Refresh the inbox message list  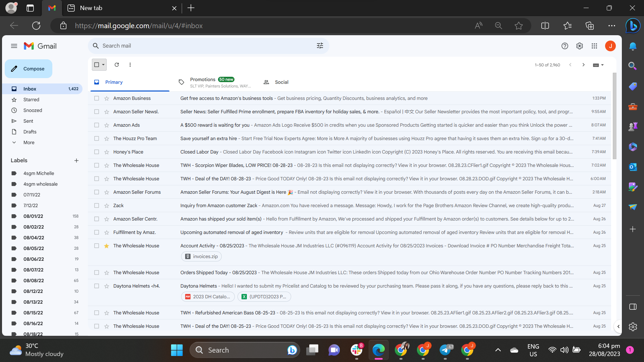[117, 65]
